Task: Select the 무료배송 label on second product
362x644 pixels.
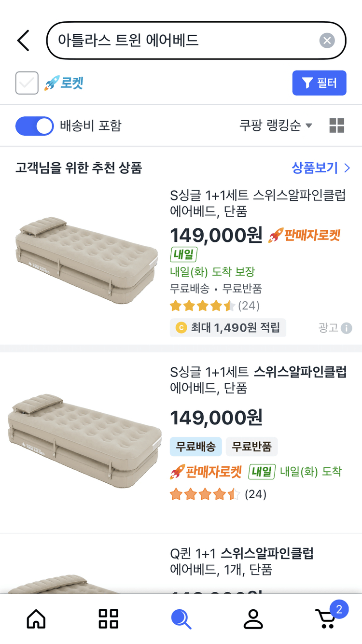Action: [x=195, y=447]
